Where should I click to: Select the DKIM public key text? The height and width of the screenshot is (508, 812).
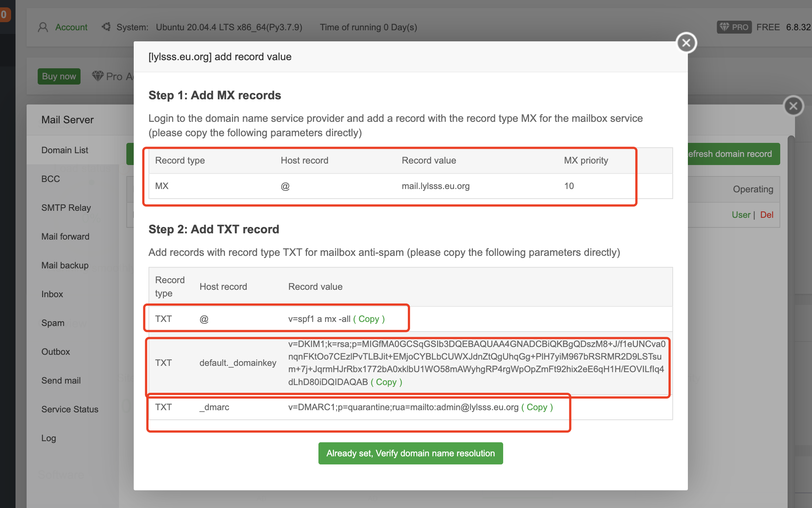(x=476, y=363)
